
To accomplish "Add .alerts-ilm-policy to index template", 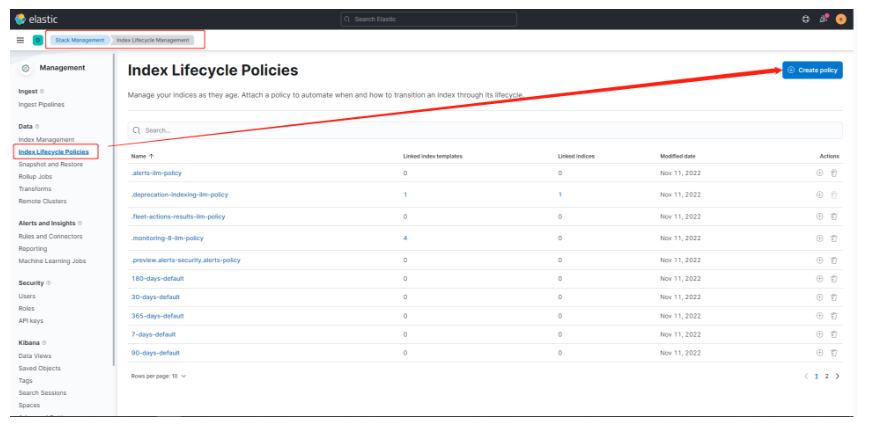I will pyautogui.click(x=819, y=173).
